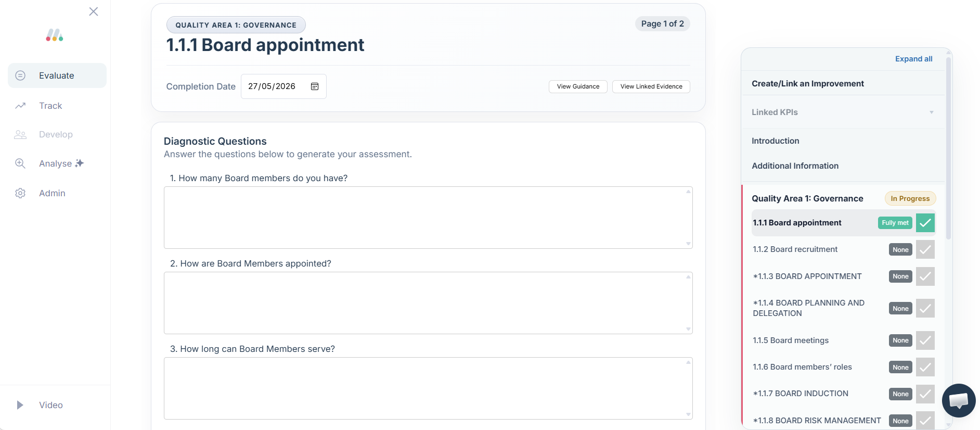Select *1.1.8 BOARD RISK MANAGEMENT item
This screenshot has width=980, height=430.
pyautogui.click(x=817, y=421)
